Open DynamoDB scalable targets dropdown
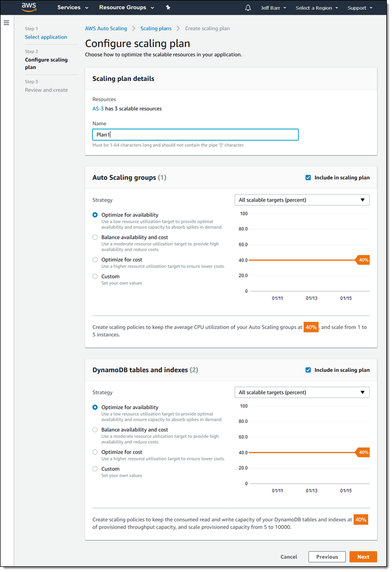The width and height of the screenshot is (392, 572). click(302, 392)
